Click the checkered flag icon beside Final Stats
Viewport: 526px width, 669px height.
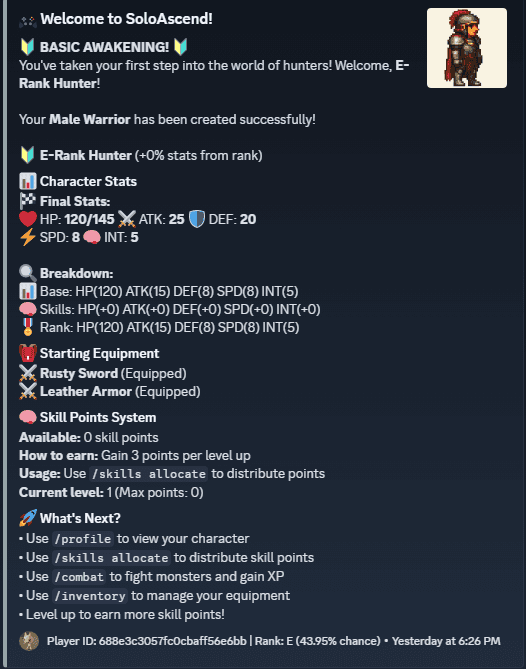[28, 201]
